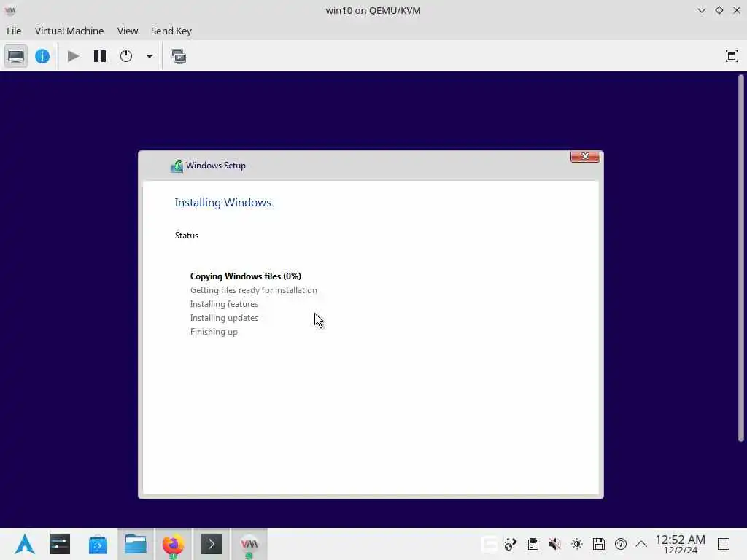Viewport: 747px width, 560px height.
Task: Open the Konsole terminal
Action: coord(211,544)
